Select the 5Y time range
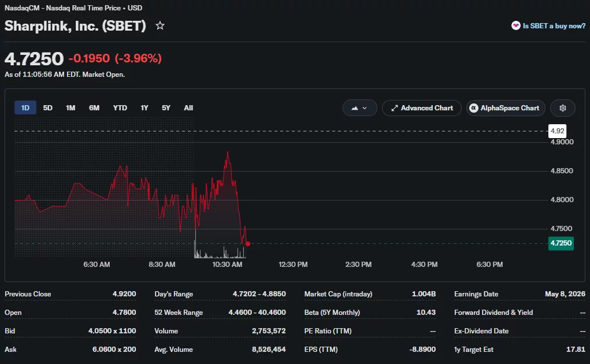Viewport: 590px width, 364px height. 166,108
